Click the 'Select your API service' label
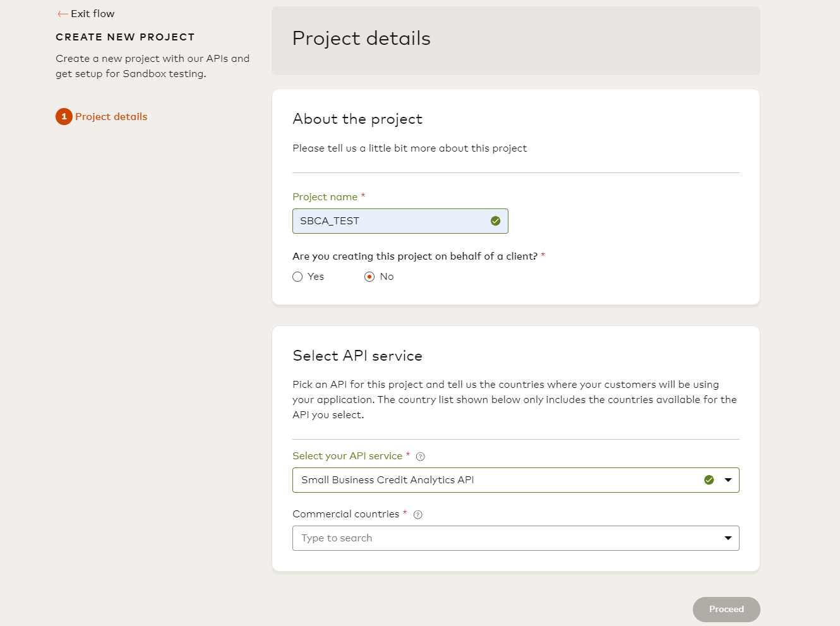Viewport: 840px width, 626px height. [x=347, y=456]
